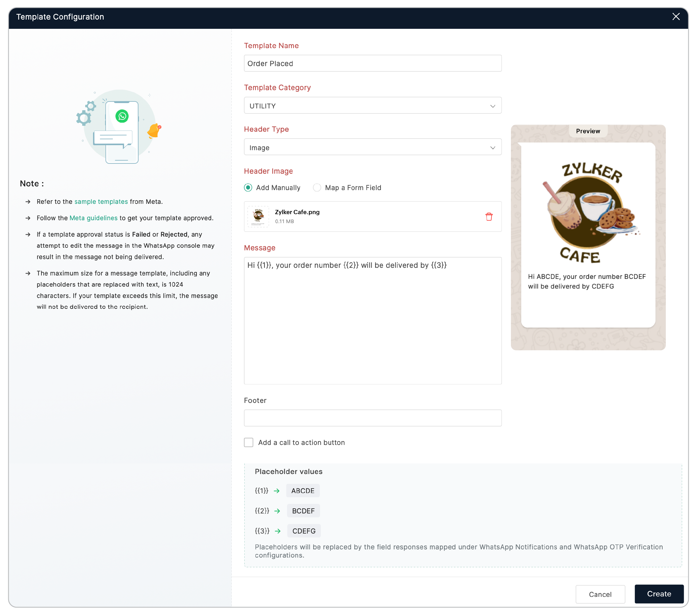The image size is (697, 616).
Task: Open the Template Category dropdown
Action: point(372,106)
